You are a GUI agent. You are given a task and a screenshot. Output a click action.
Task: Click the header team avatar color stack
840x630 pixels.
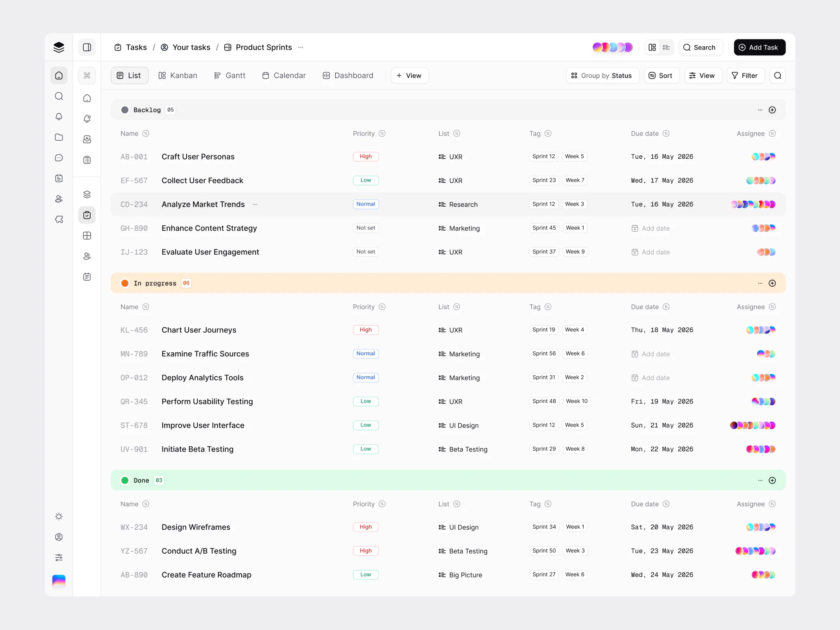tap(613, 47)
